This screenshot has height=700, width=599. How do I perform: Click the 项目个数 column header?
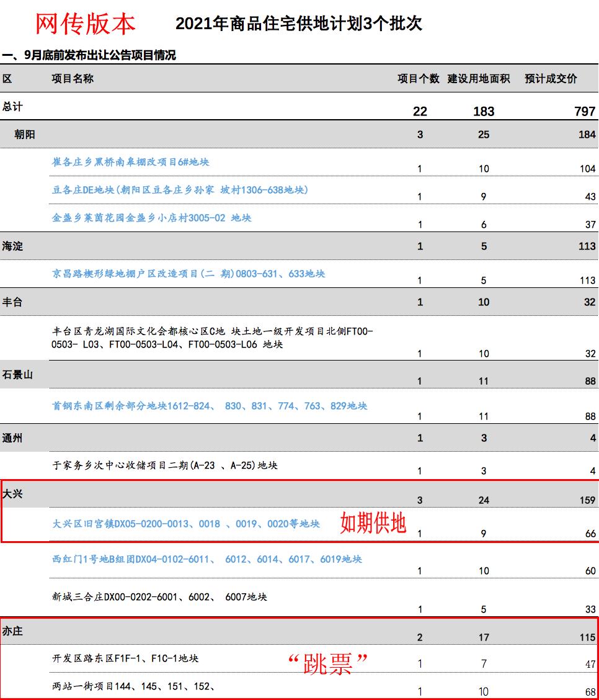[419, 78]
